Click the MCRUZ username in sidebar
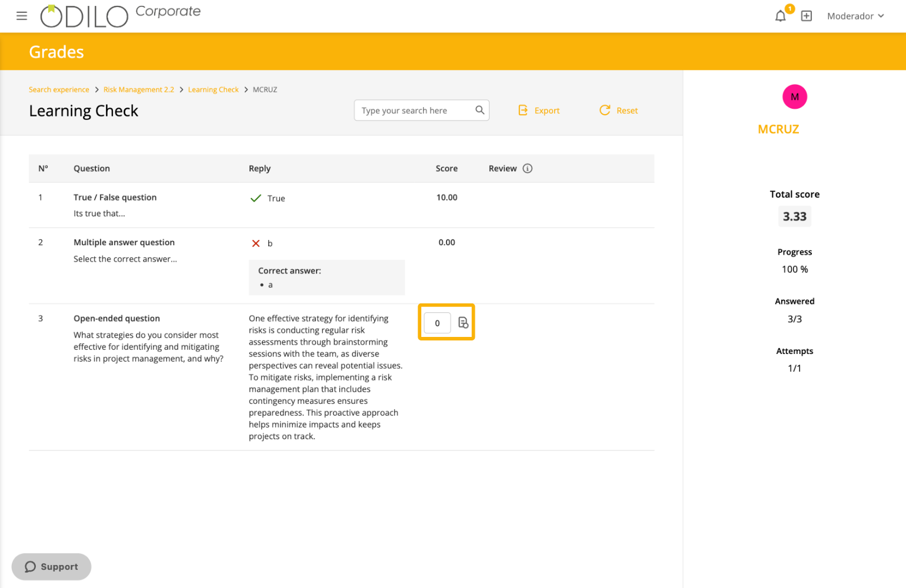906x588 pixels. click(778, 129)
